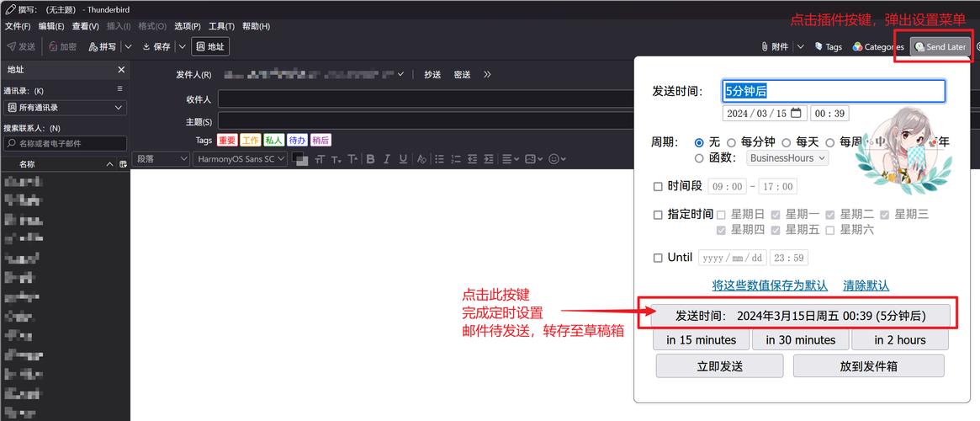Tick the Until checkbox

658,258
